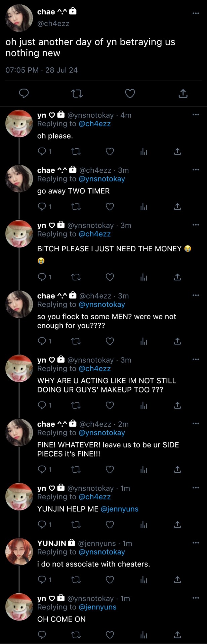This screenshot has height=644, width=207.
Task: Like the "oh please." reply
Action: click(x=110, y=152)
